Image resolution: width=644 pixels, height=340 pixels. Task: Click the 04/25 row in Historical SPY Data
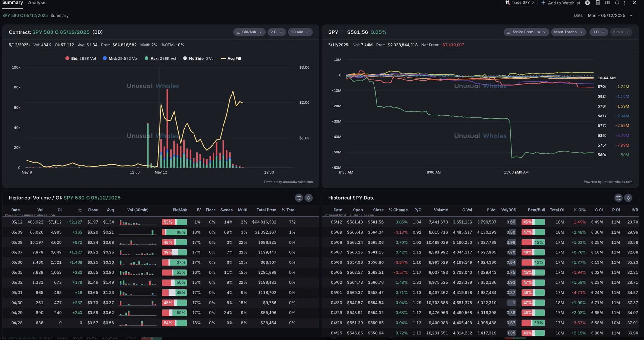(x=480, y=333)
